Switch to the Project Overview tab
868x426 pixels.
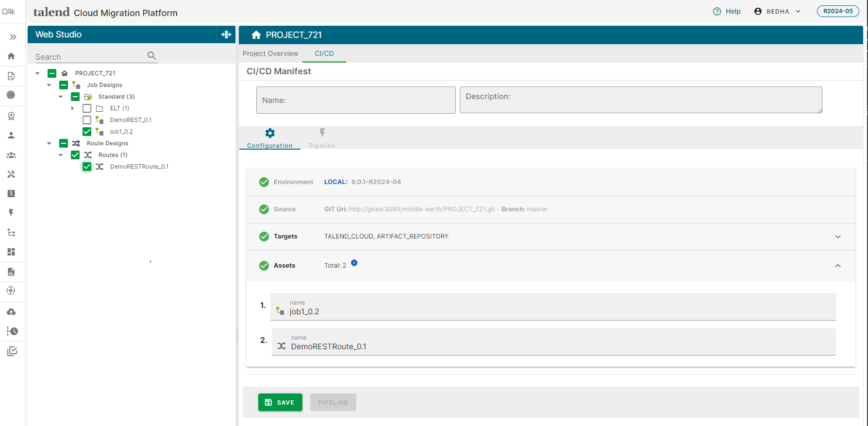coord(270,53)
